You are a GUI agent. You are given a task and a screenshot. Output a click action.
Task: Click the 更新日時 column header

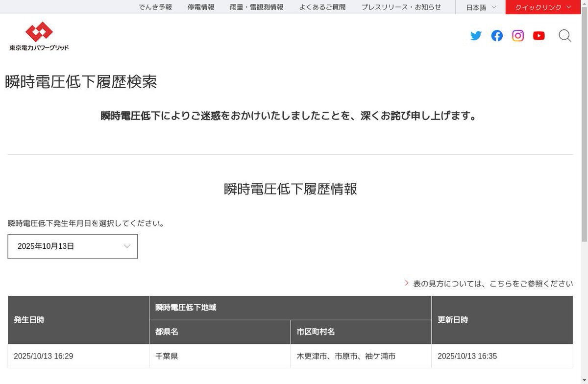453,320
